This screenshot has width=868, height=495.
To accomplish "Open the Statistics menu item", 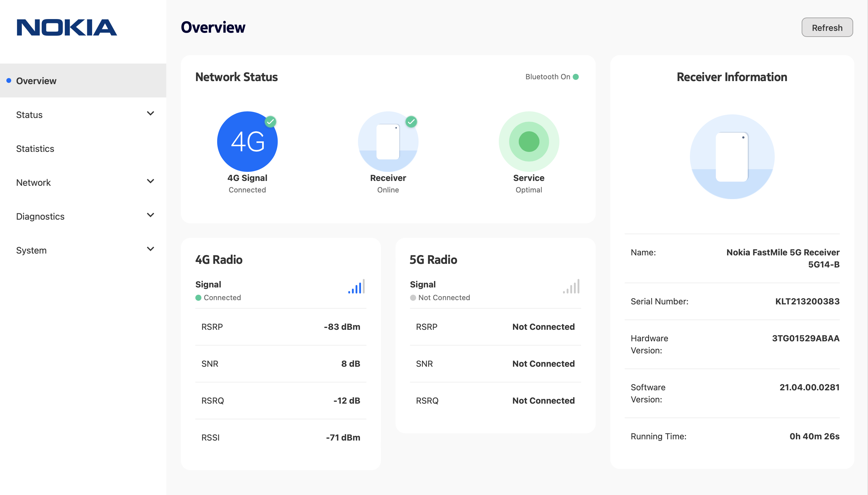I will click(x=35, y=149).
